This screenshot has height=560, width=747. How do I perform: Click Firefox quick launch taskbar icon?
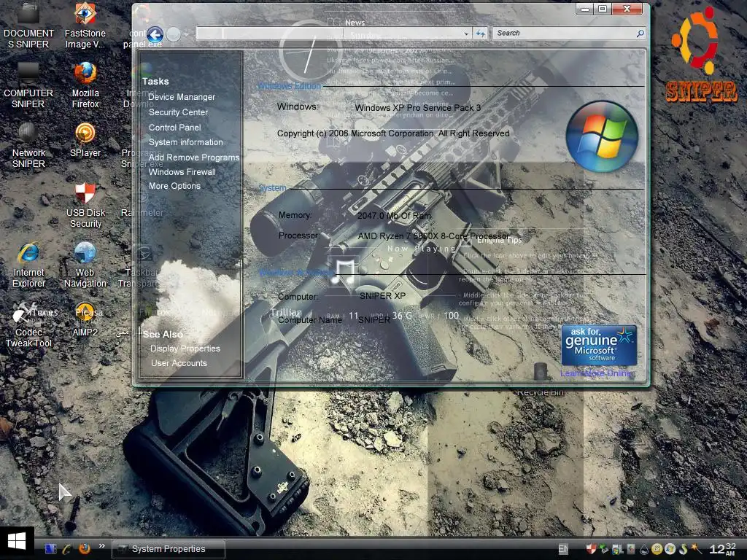(x=85, y=548)
